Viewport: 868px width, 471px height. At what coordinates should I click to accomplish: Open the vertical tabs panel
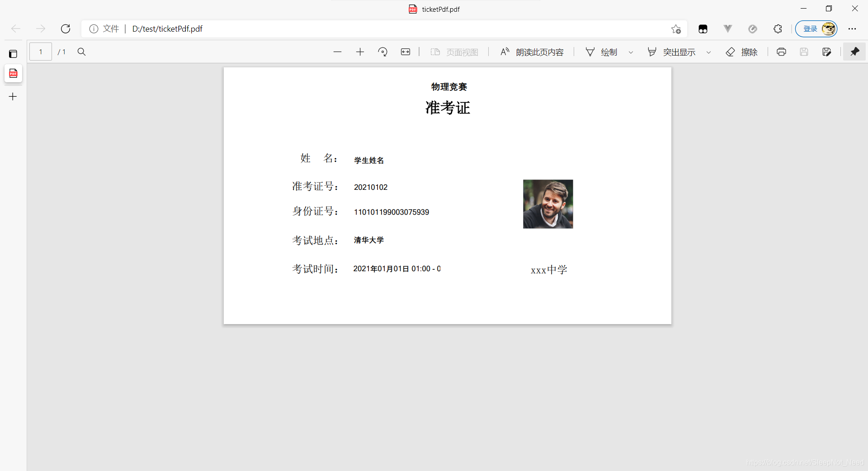(13, 54)
